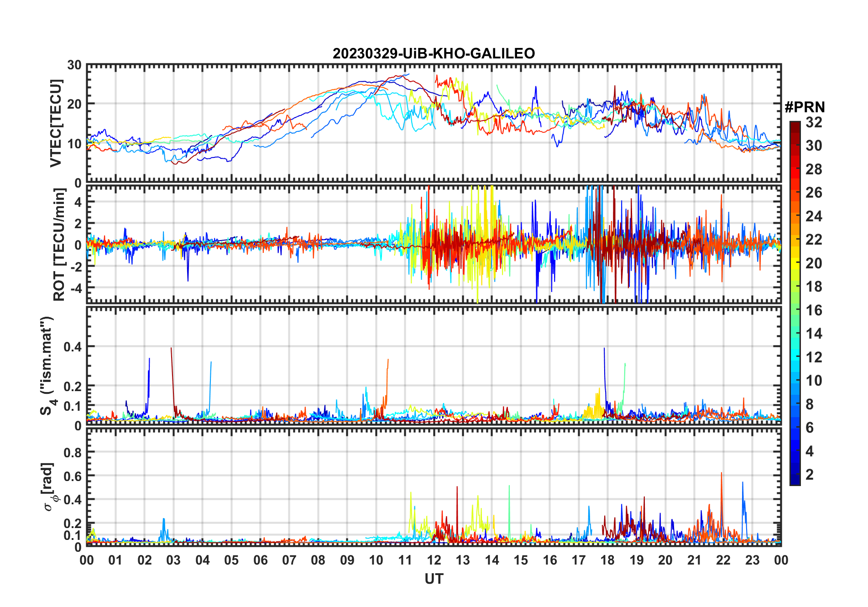This screenshot has width=868, height=607.
Task: Click the S4 y-axis tick 0.4
Action: coord(73,347)
